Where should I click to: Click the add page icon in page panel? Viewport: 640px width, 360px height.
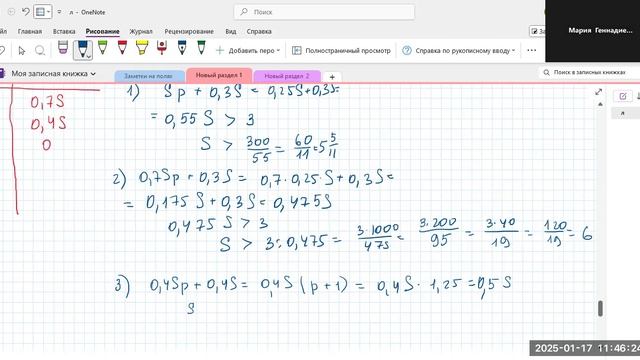coord(623,96)
